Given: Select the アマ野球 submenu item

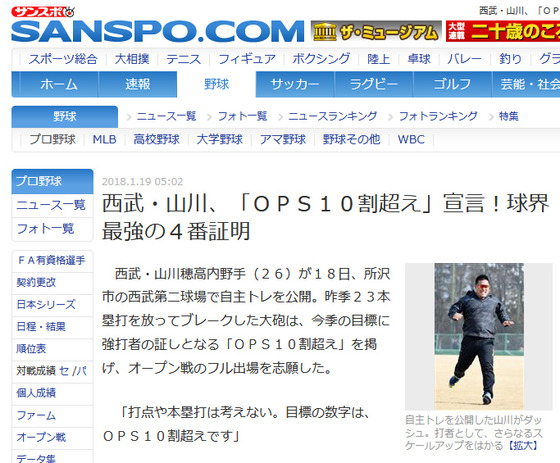Looking at the screenshot, I should coord(283,139).
